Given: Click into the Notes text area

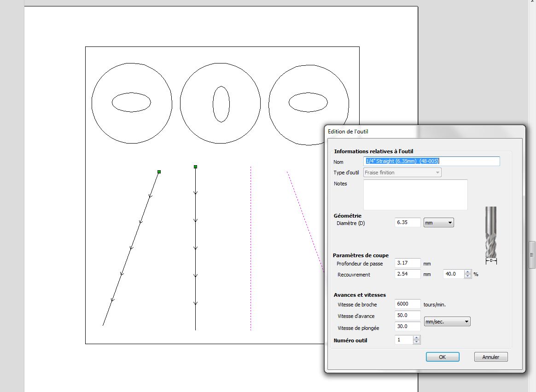Looking at the screenshot, I should 415,195.
